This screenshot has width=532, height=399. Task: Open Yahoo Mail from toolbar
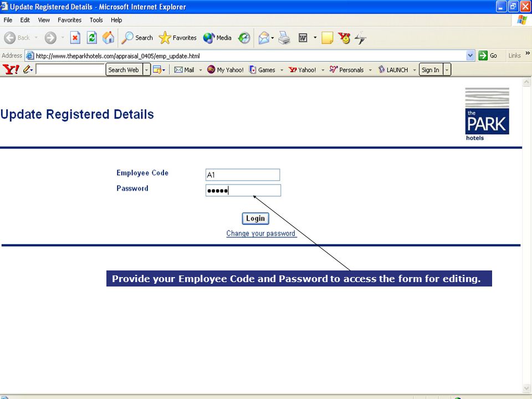point(184,70)
